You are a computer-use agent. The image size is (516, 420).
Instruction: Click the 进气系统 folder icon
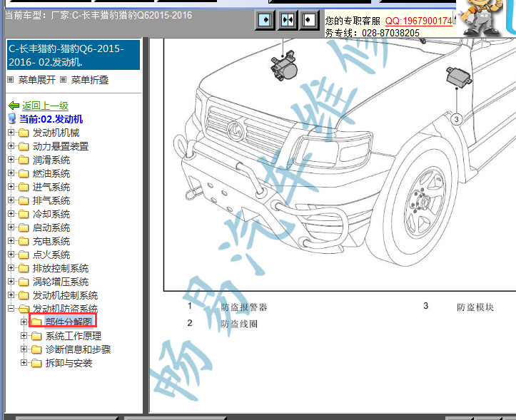click(x=24, y=187)
